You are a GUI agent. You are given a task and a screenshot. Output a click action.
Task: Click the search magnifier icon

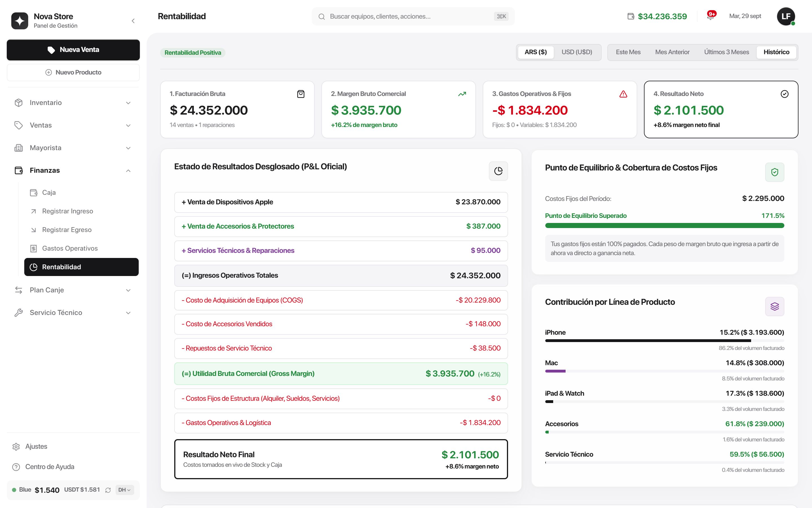coord(321,16)
